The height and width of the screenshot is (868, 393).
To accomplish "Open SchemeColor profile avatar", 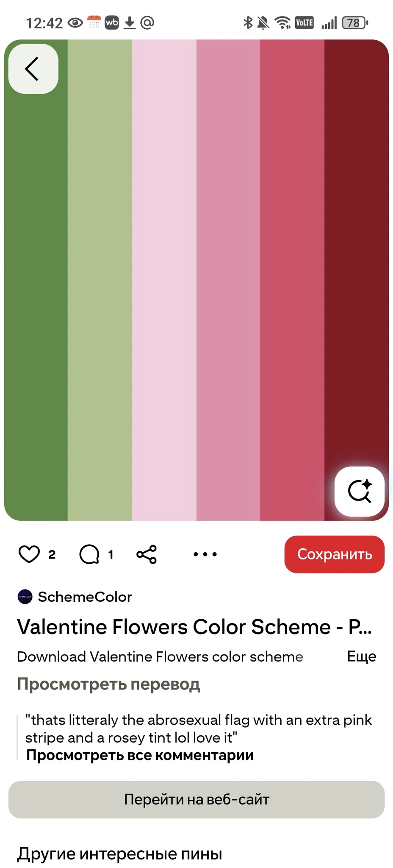I will [25, 597].
